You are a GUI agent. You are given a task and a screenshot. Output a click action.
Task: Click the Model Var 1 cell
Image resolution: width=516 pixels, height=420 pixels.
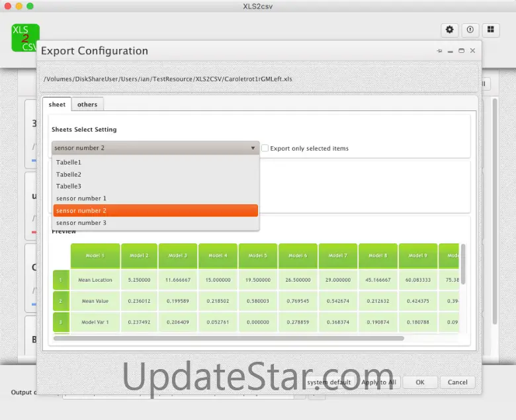(95, 322)
